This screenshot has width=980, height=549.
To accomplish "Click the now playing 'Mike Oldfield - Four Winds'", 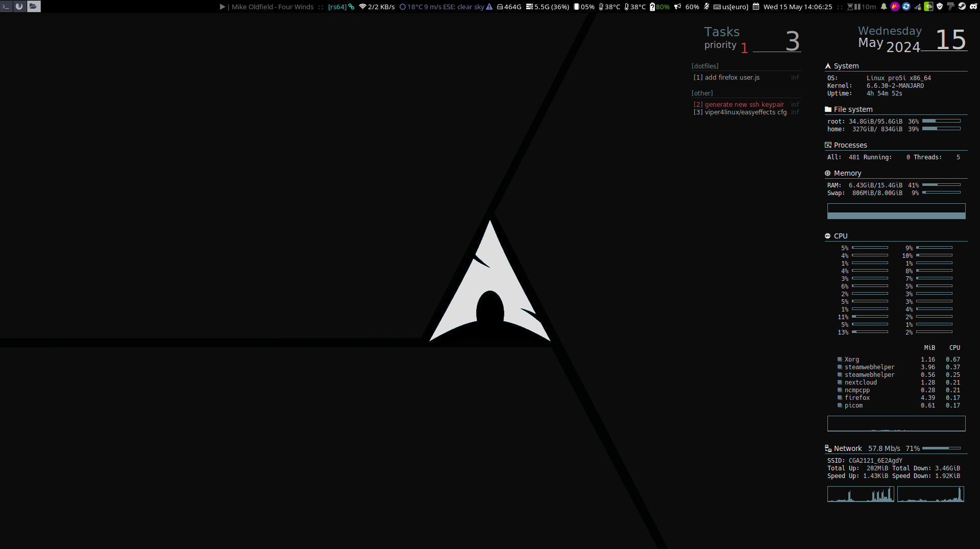I will pos(273,7).
